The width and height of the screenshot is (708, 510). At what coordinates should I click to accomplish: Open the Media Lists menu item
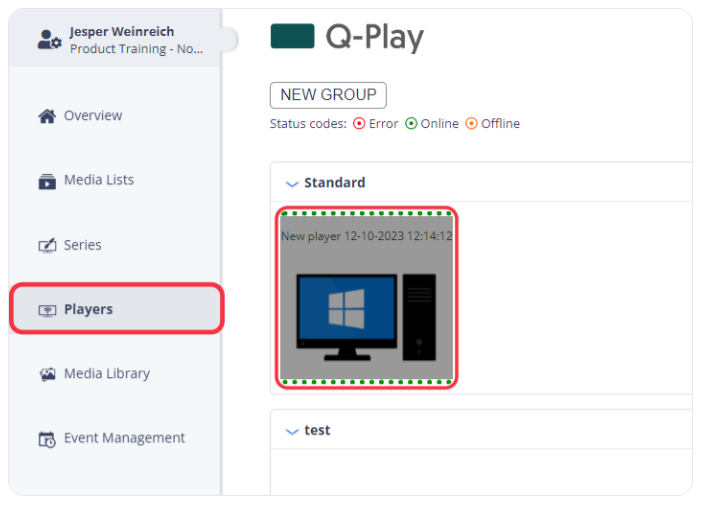coord(99,180)
